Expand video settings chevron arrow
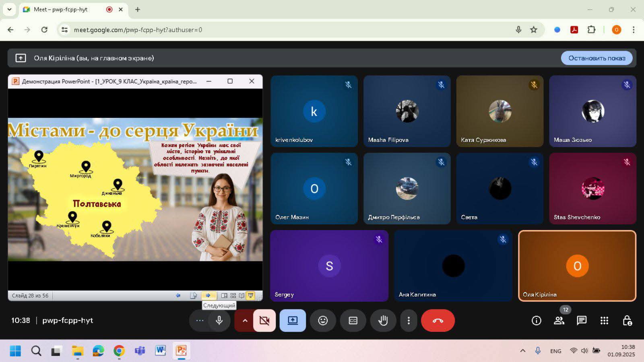The height and width of the screenshot is (362, 644). pos(245,321)
